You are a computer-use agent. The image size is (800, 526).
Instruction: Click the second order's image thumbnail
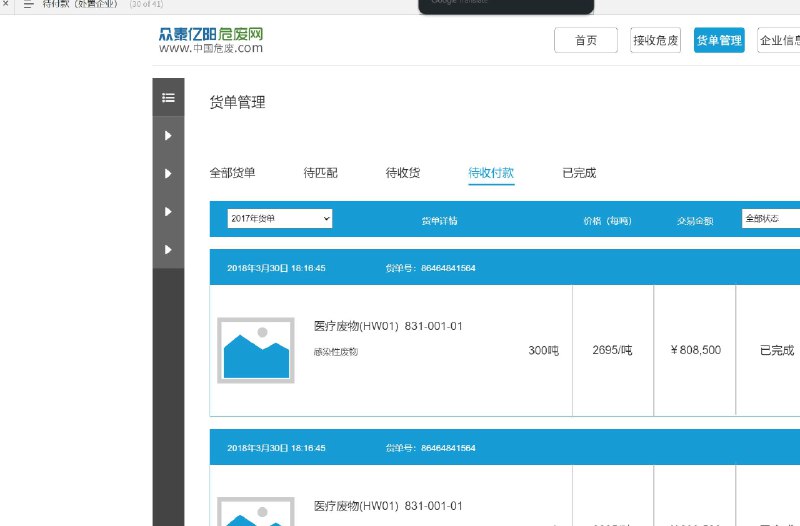coord(256,512)
